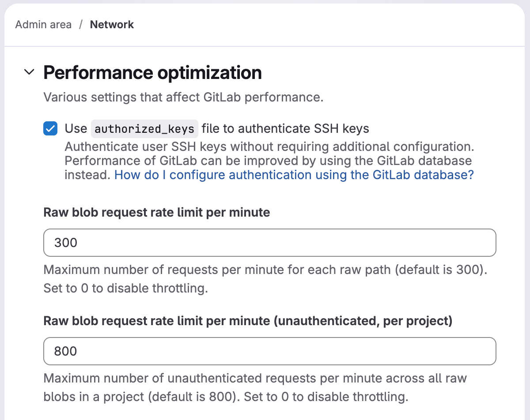Click the chevron beside Performance optimization heading
Screen dimensions: 530x420
coord(29,72)
